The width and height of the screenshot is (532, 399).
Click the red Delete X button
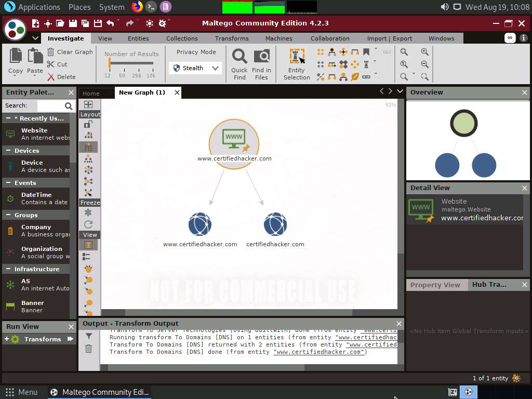61,77
